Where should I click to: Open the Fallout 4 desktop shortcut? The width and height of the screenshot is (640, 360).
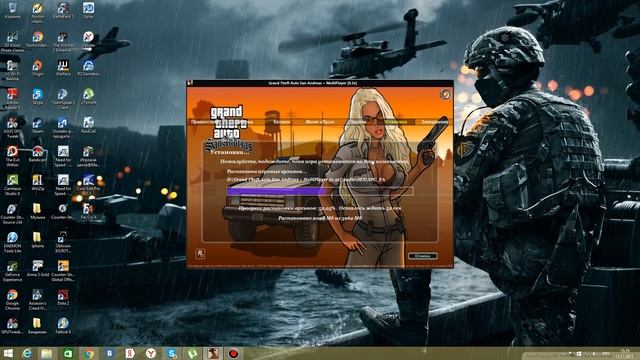tap(63, 326)
